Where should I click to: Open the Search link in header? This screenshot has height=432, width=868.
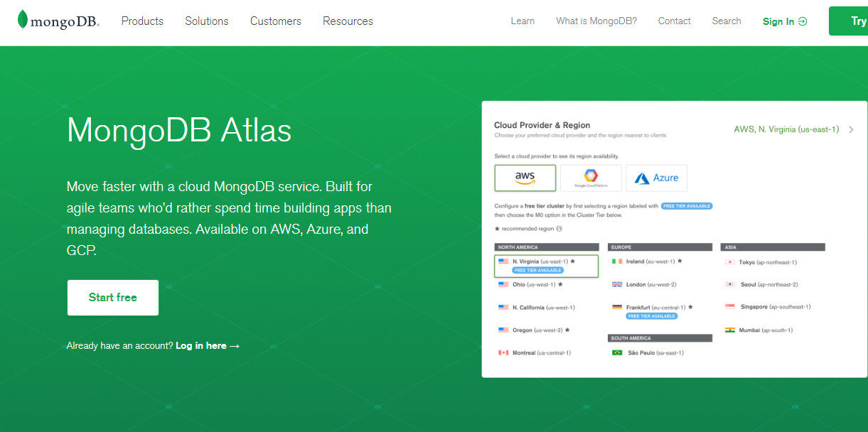727,21
